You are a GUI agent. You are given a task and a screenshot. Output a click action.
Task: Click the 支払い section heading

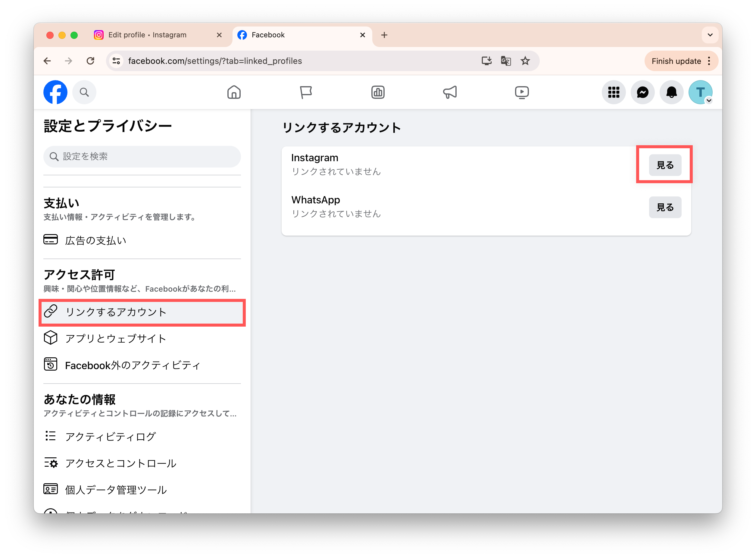pos(61,203)
